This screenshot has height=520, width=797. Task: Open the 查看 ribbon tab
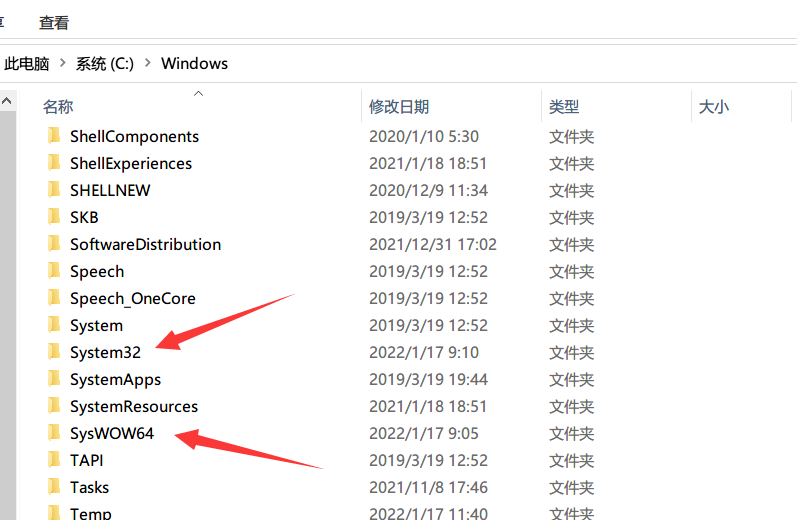54,23
